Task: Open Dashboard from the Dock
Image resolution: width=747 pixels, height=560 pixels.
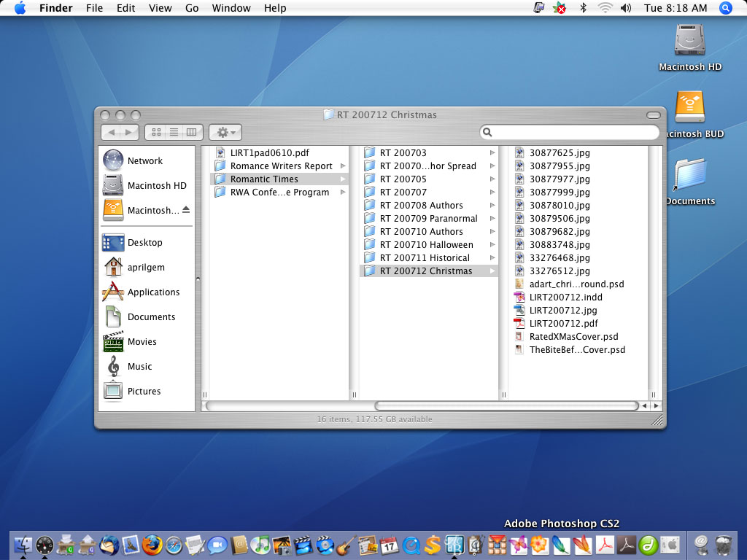Action: [44, 545]
